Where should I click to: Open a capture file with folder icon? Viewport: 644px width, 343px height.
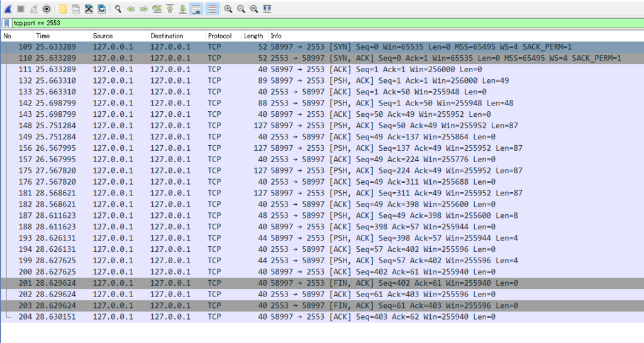tap(63, 9)
